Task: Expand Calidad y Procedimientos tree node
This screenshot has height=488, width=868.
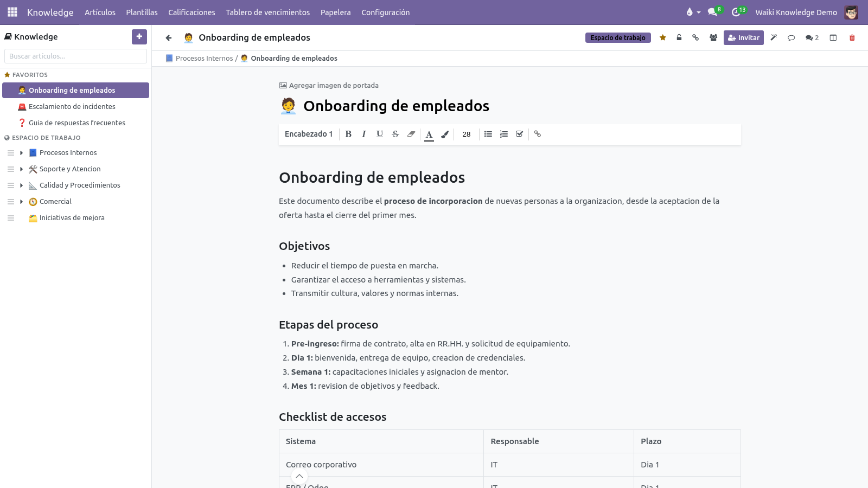Action: [x=21, y=185]
